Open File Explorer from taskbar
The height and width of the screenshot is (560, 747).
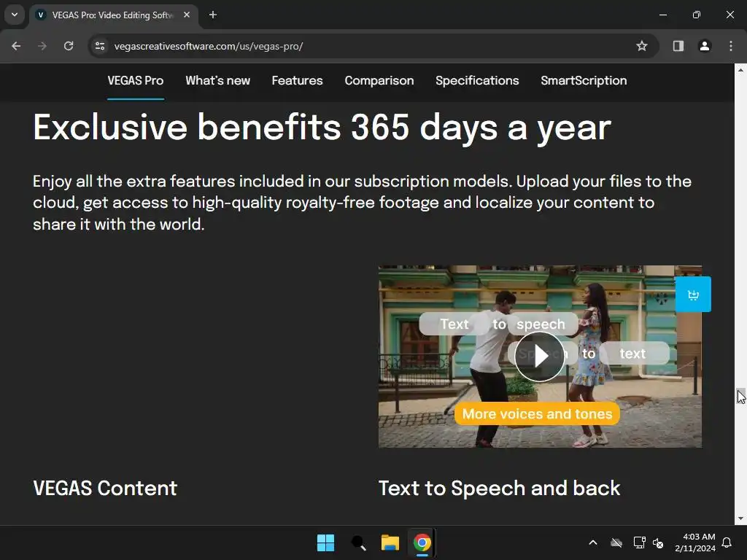click(390, 542)
